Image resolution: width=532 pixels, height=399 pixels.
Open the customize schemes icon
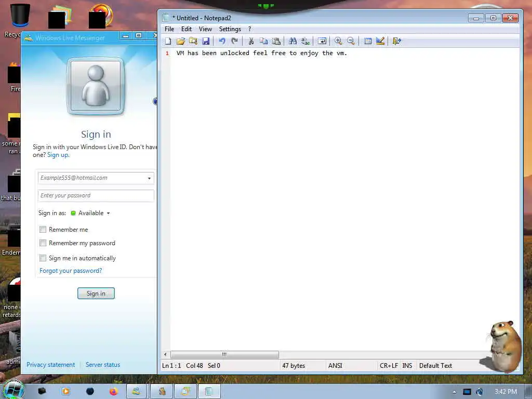click(x=380, y=41)
